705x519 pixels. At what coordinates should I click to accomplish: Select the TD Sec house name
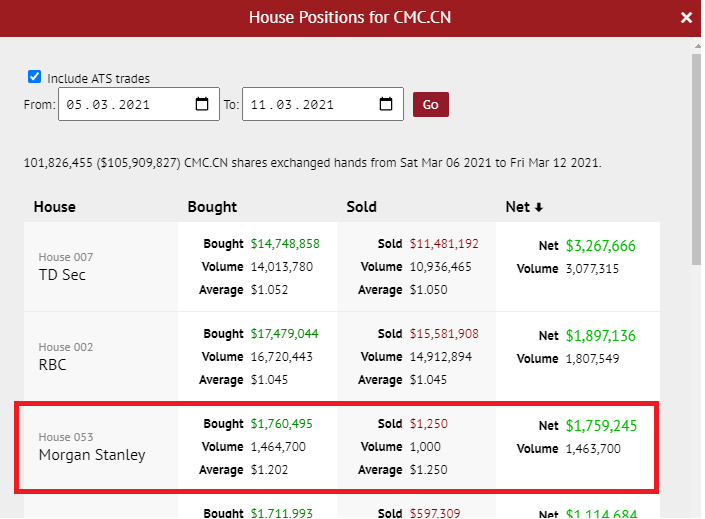point(62,275)
